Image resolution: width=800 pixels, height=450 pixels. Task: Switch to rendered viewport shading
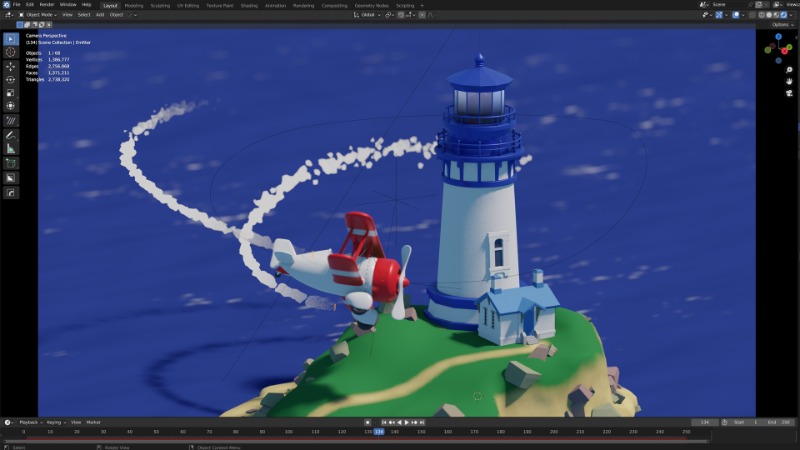(x=784, y=15)
